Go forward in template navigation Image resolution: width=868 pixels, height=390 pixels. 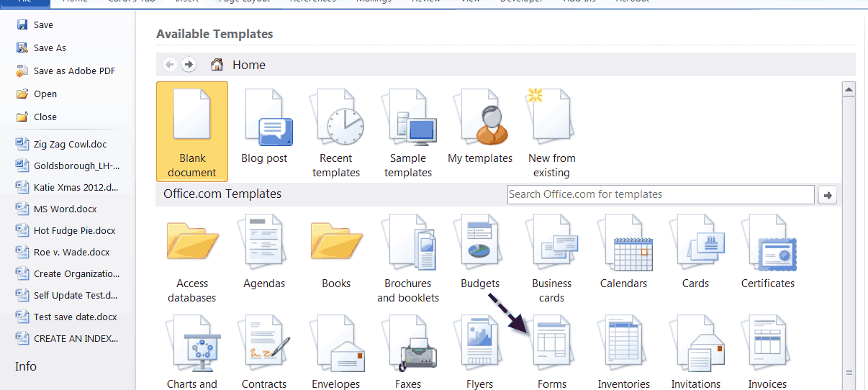[x=189, y=65]
